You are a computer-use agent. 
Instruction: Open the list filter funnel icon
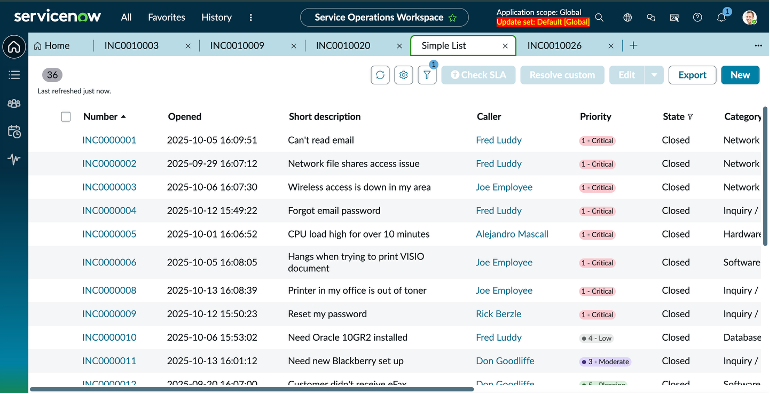427,75
